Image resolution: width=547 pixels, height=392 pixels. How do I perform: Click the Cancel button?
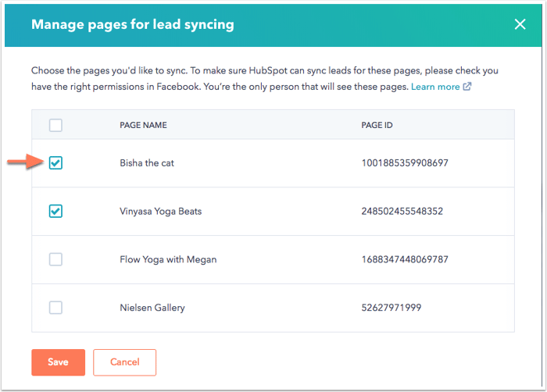(124, 362)
